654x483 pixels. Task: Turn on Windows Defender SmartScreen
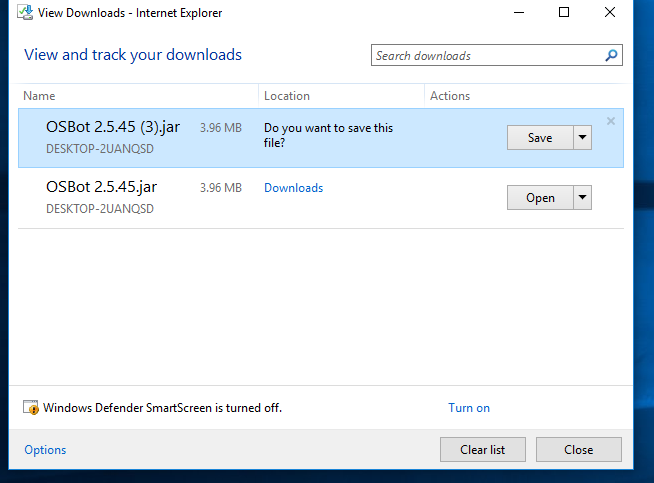click(x=469, y=408)
